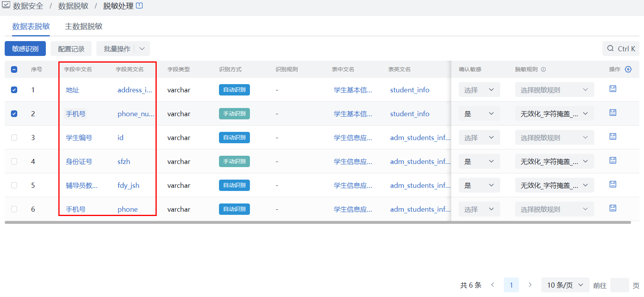Viewport: 644px width, 297px height.
Task: Click 配置记录 button
Action: 71,49
